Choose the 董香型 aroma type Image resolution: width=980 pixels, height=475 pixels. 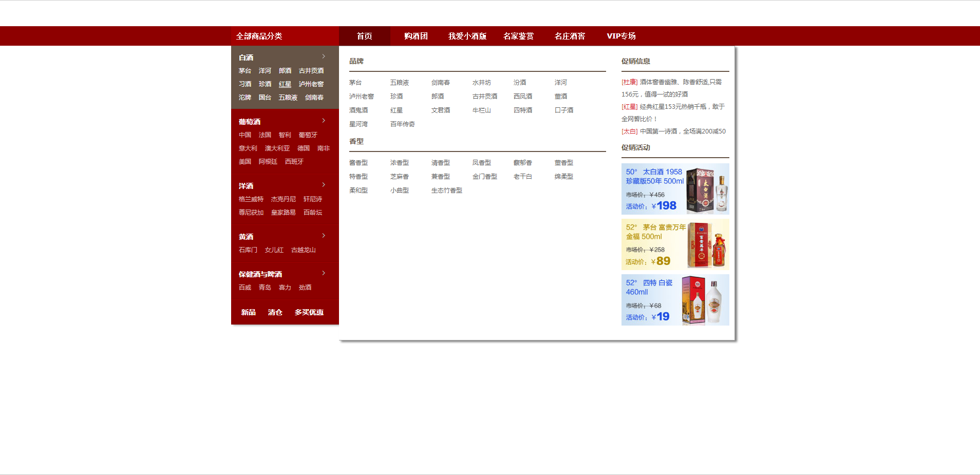pyautogui.click(x=564, y=163)
